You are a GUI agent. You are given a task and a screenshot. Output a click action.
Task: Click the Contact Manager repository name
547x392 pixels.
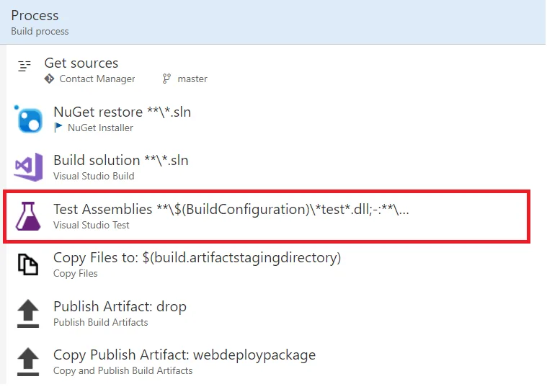[97, 79]
